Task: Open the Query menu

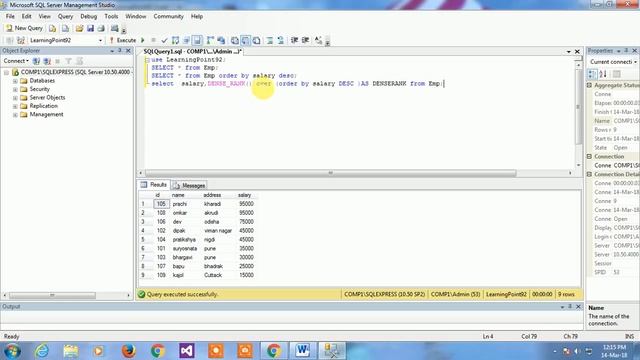Action: [x=65, y=16]
